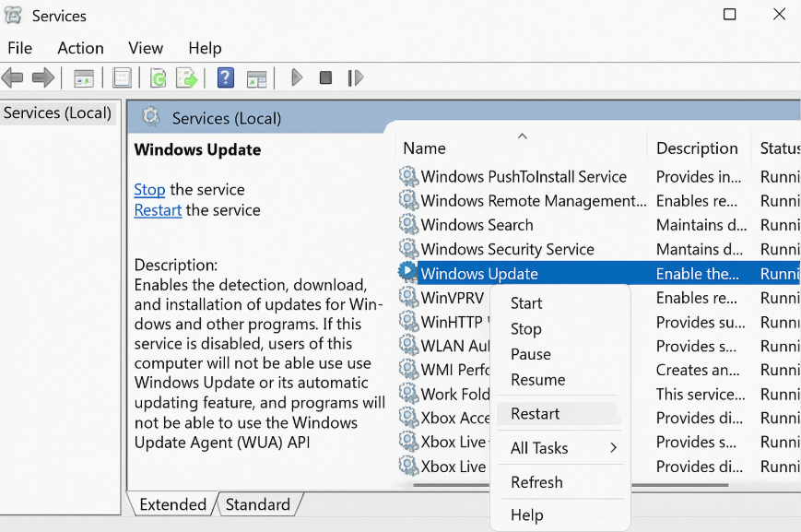
Task: Click the Restart Service toolbar icon
Action: tap(356, 78)
